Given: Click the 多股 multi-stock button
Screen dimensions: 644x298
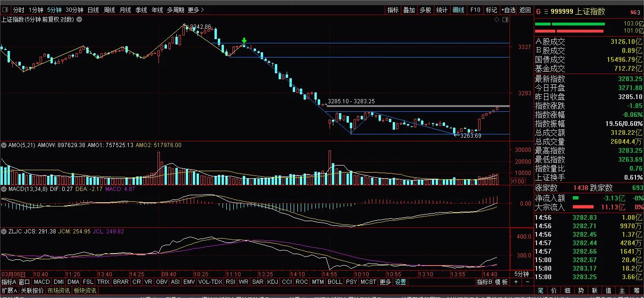Looking at the screenshot, I should tap(425, 10).
